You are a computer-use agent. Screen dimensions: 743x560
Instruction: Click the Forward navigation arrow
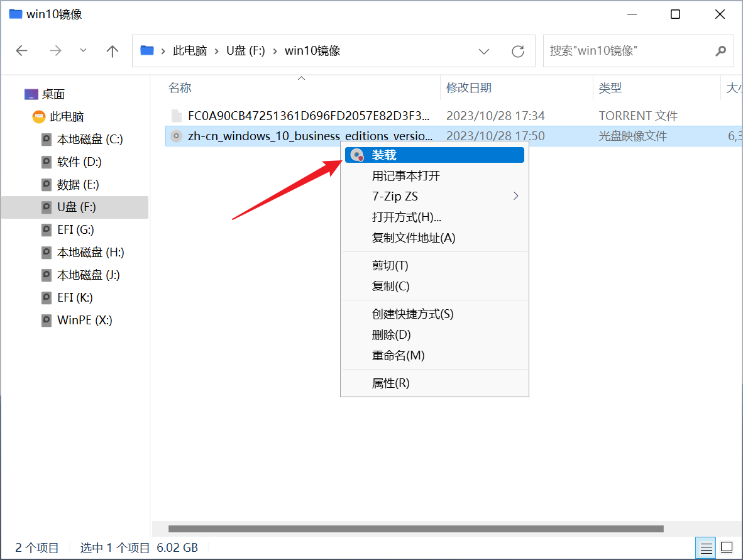(55, 51)
